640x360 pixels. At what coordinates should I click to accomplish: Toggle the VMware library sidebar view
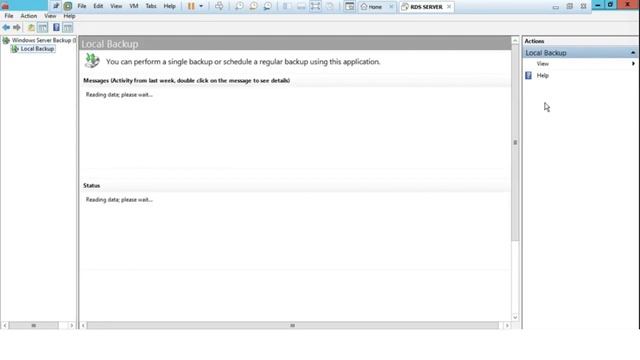287,6
